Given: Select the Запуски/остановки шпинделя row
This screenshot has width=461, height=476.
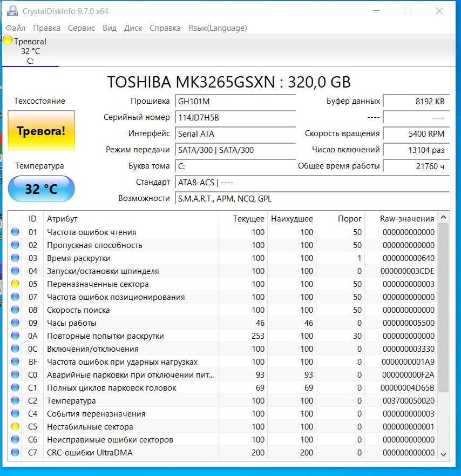Looking at the screenshot, I should coord(223,271).
